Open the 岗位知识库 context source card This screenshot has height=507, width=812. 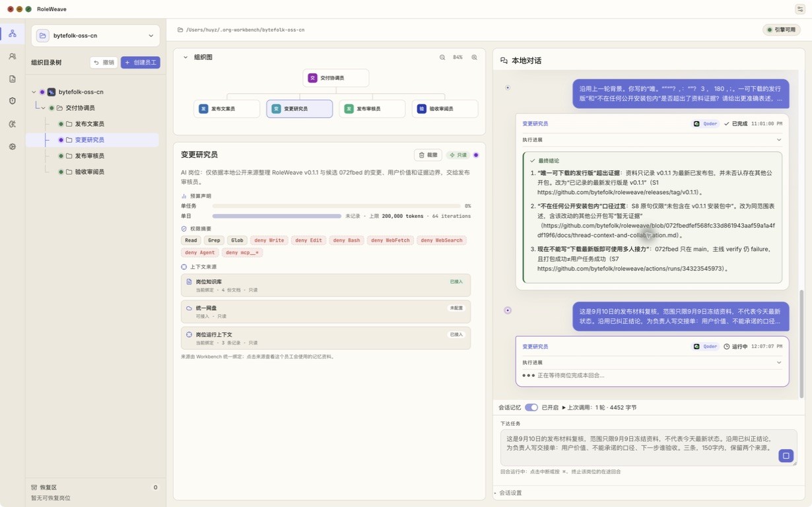click(x=326, y=285)
